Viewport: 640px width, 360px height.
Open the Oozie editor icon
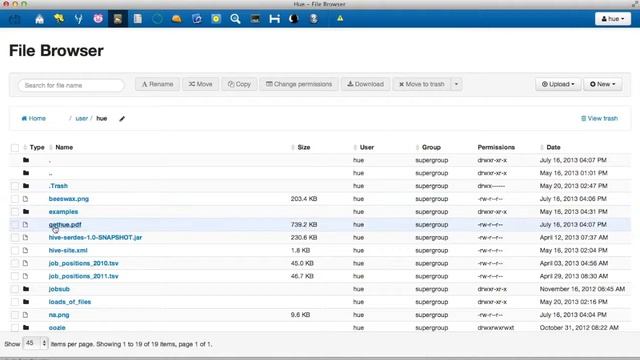point(196,19)
